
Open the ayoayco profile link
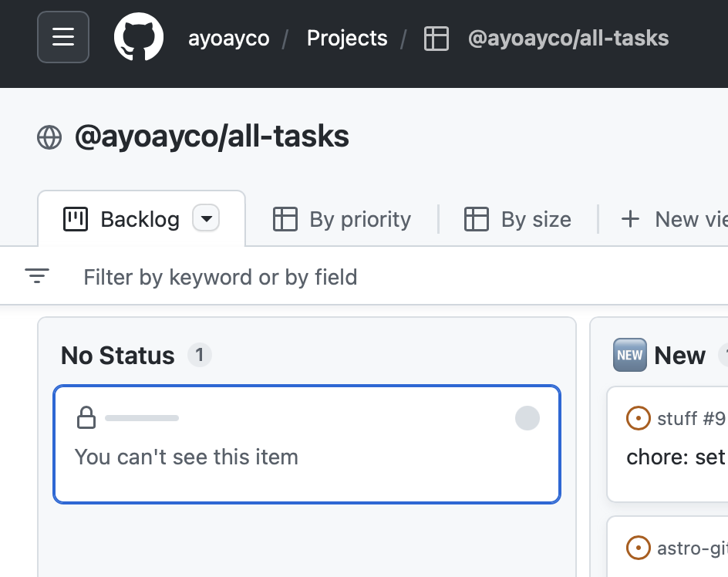coord(229,39)
